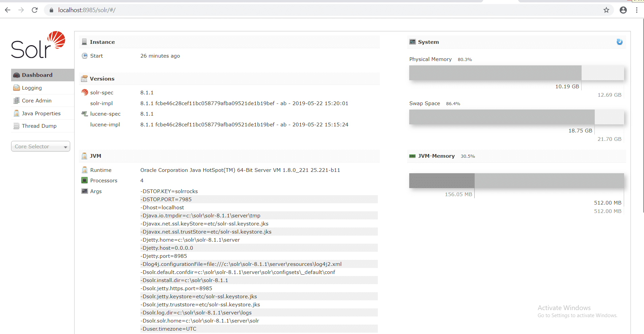
Task: Open the Dashboard menu item
Action: [x=43, y=75]
